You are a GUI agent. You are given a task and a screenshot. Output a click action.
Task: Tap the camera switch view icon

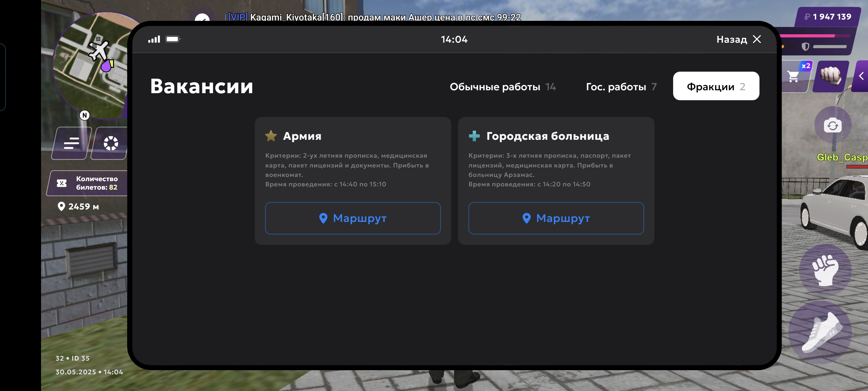832,125
